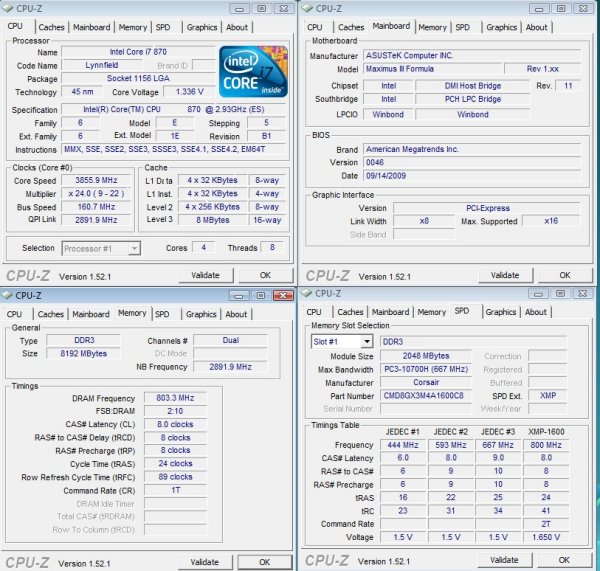The width and height of the screenshot is (600, 571).
Task: Click the XMP-1600 Frequency value 800 MHz
Action: (546, 445)
